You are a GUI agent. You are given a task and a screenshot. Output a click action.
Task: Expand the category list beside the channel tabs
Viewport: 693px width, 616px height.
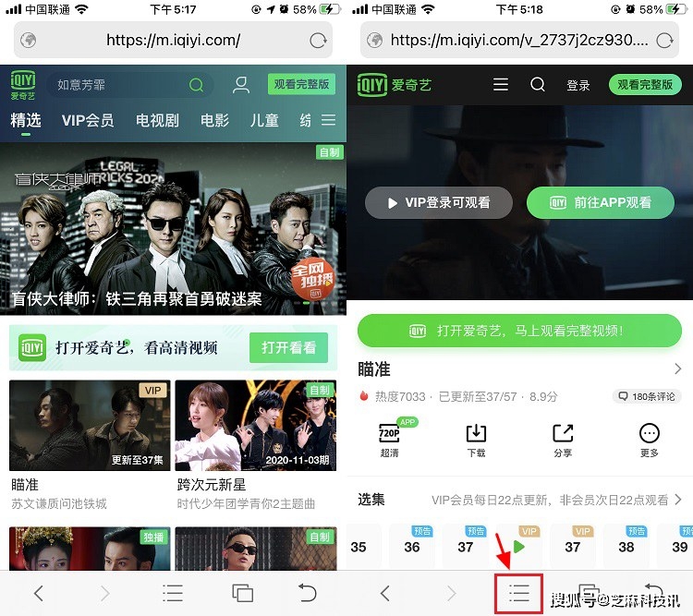328,121
